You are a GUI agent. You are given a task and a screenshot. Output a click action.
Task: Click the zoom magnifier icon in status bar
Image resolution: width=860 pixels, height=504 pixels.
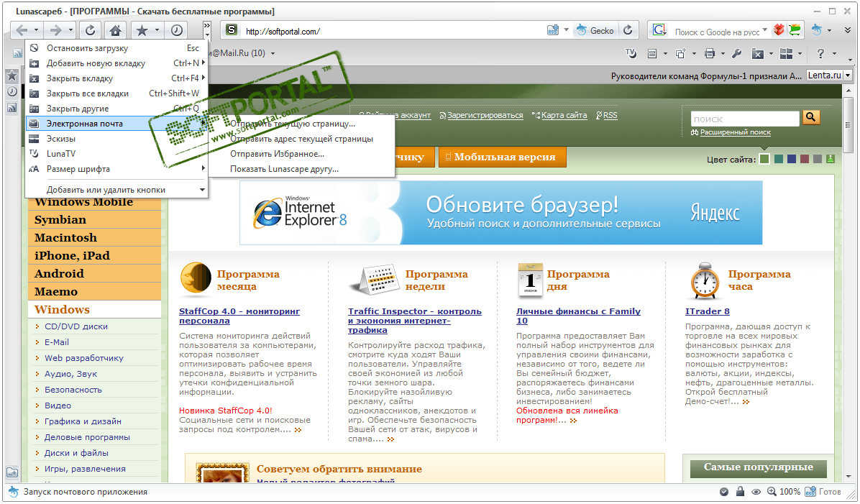772,491
